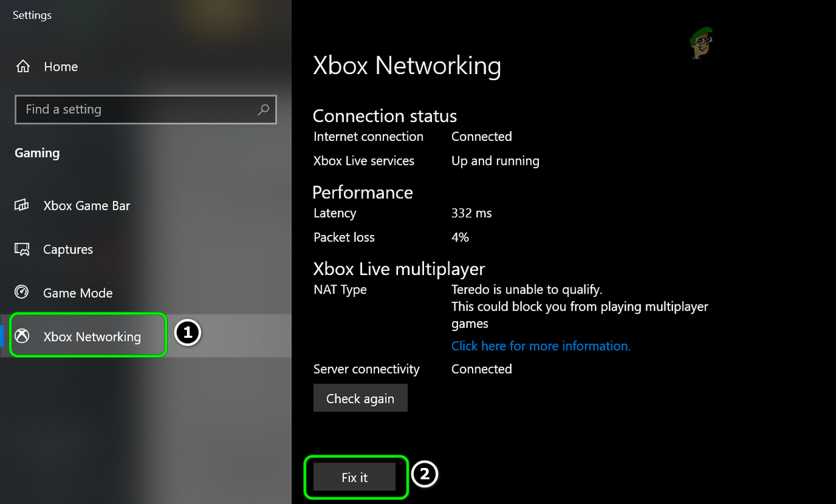Click the Latency label

pos(335,214)
